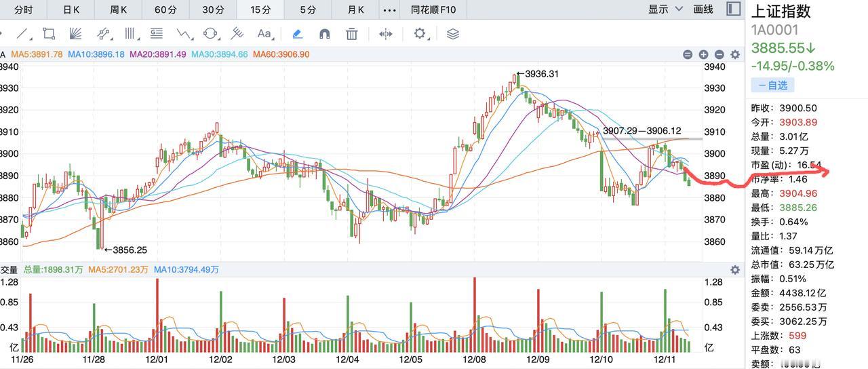Click the 总量:1898.31万 volume label
The image size is (868, 369).
(x=55, y=269)
